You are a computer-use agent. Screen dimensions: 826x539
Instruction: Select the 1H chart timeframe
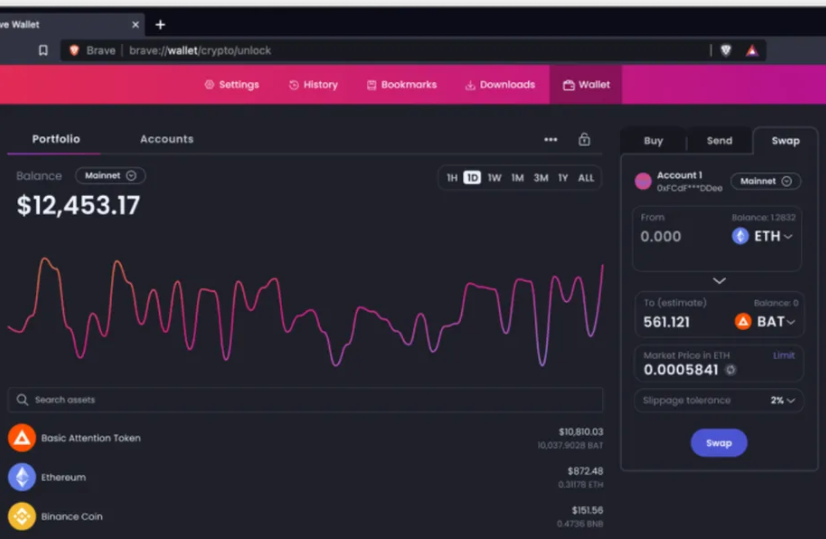(x=452, y=178)
